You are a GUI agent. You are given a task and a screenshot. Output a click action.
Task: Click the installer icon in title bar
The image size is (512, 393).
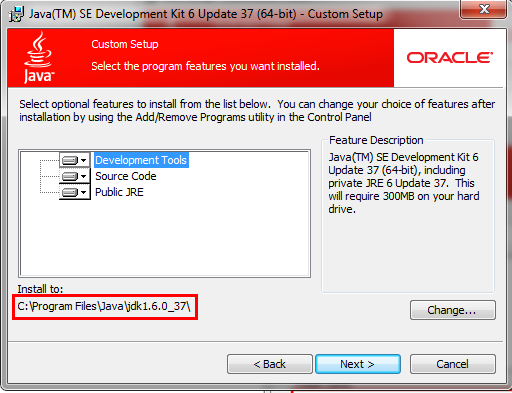point(16,14)
